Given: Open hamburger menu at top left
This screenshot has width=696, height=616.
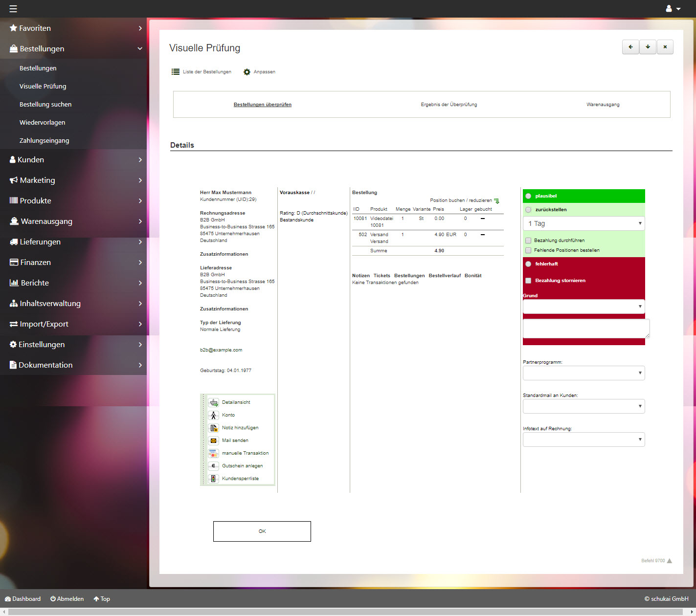Looking at the screenshot, I should [x=13, y=9].
